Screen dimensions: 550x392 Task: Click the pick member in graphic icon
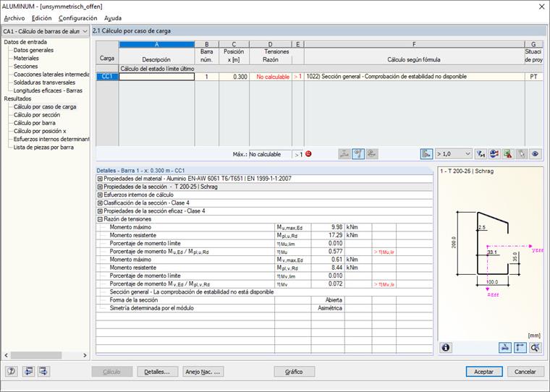[x=522, y=154]
